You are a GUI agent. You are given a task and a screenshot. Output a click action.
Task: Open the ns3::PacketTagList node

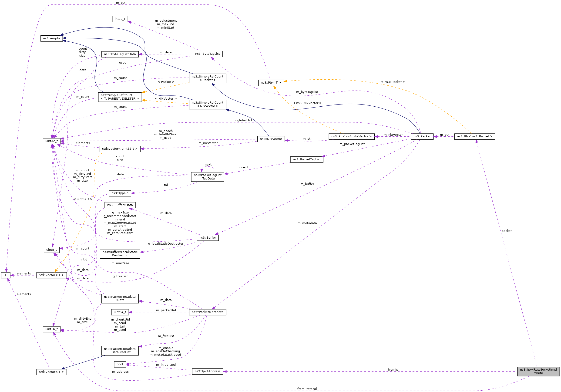(307, 160)
